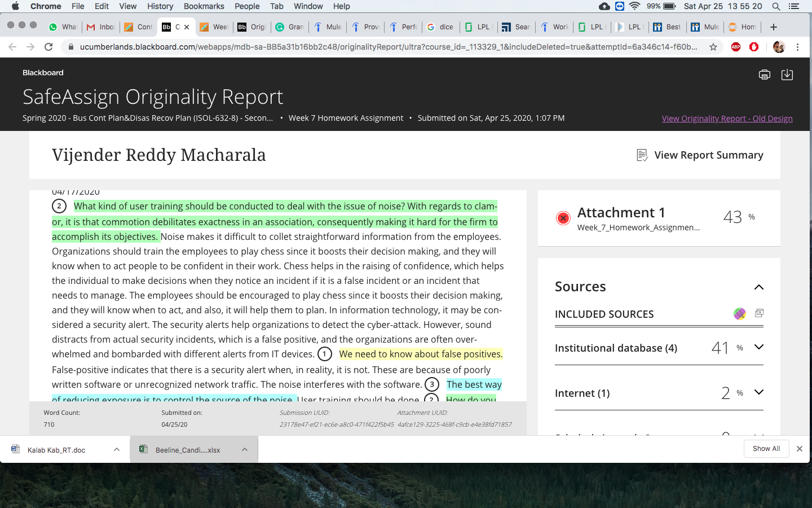Expand Internet (1) sources
The width and height of the screenshot is (812, 508).
pos(759,392)
